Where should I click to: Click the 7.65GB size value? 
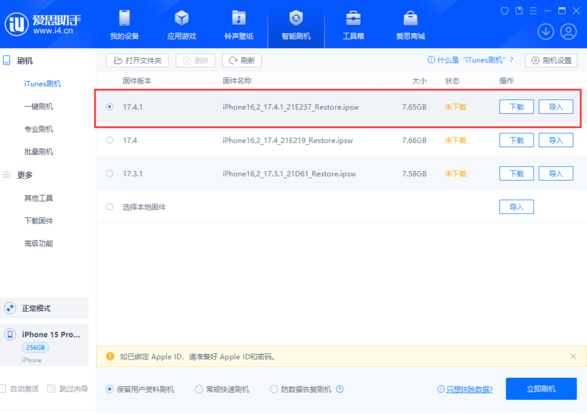tap(414, 107)
